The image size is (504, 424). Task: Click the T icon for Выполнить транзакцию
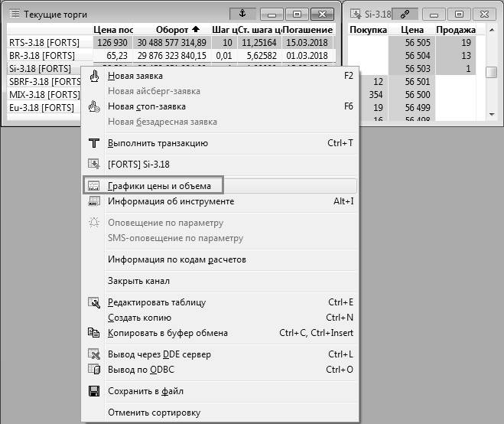click(x=95, y=143)
